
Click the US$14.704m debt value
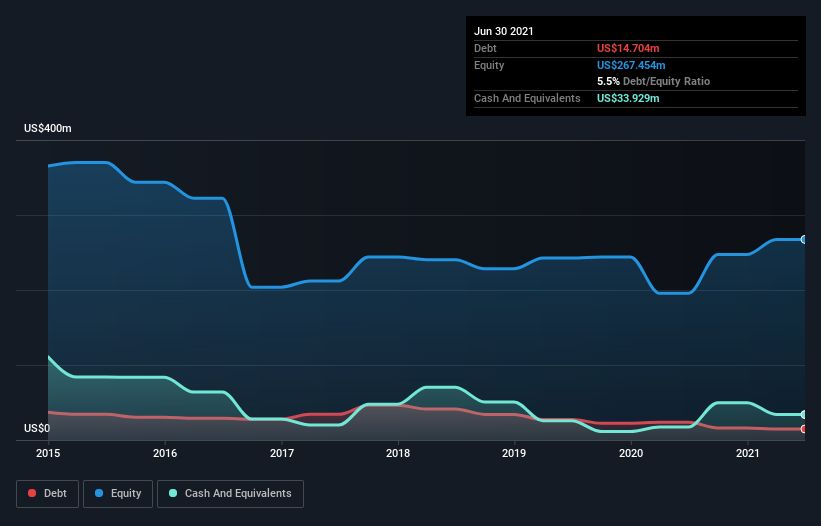tap(628, 48)
